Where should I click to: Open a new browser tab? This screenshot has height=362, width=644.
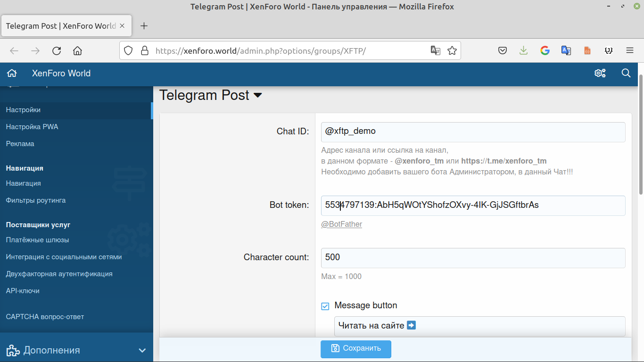[144, 26]
